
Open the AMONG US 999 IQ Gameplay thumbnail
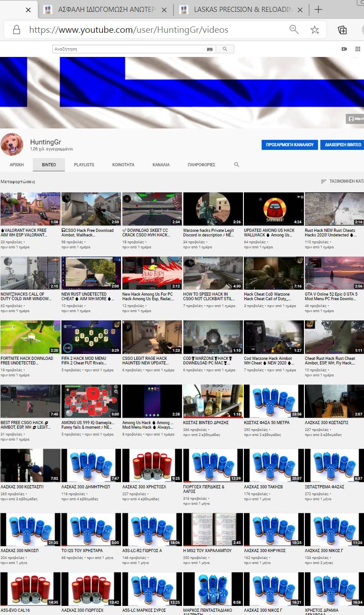[91, 401]
